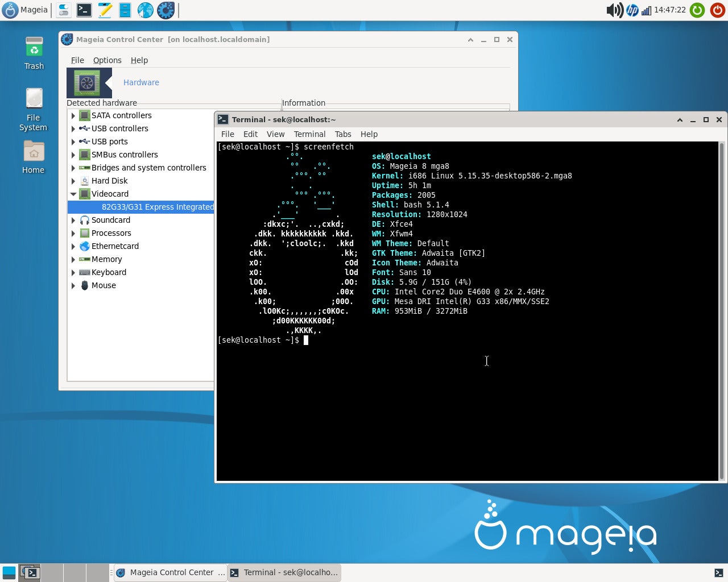This screenshot has width=728, height=582.
Task: Expand the Soundcard hardware category
Action: pos(74,220)
